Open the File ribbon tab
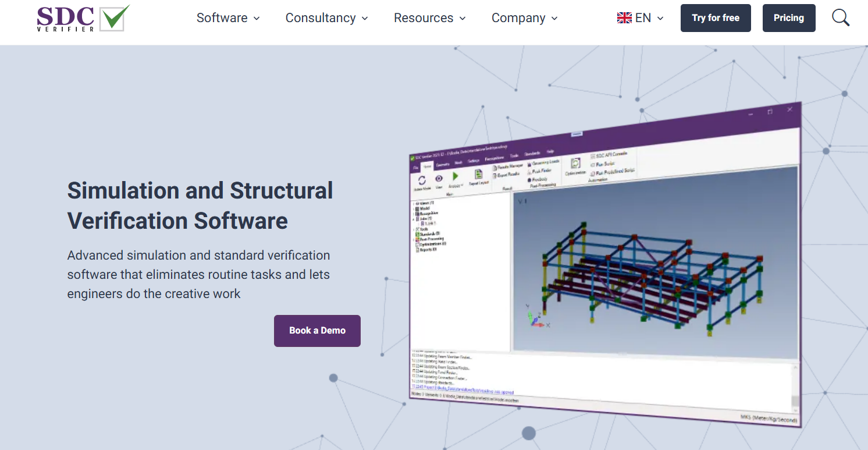The width and height of the screenshot is (868, 450). pos(415,168)
